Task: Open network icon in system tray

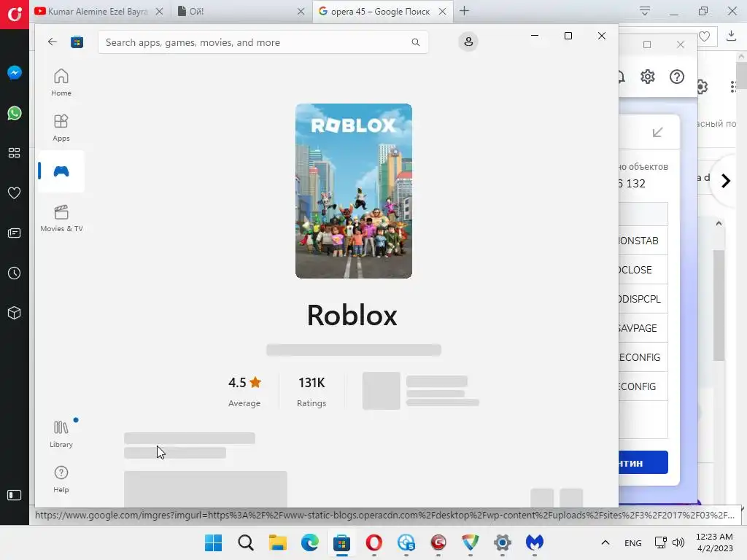Action: [x=660, y=542]
